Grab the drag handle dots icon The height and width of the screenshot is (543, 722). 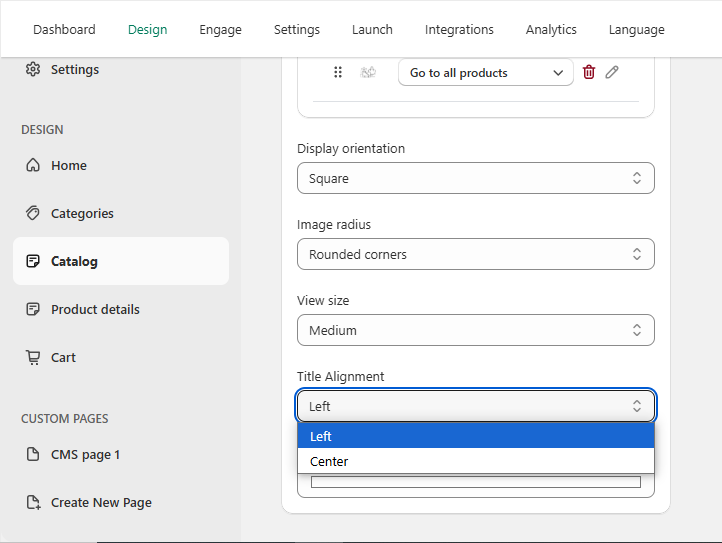[x=338, y=72]
